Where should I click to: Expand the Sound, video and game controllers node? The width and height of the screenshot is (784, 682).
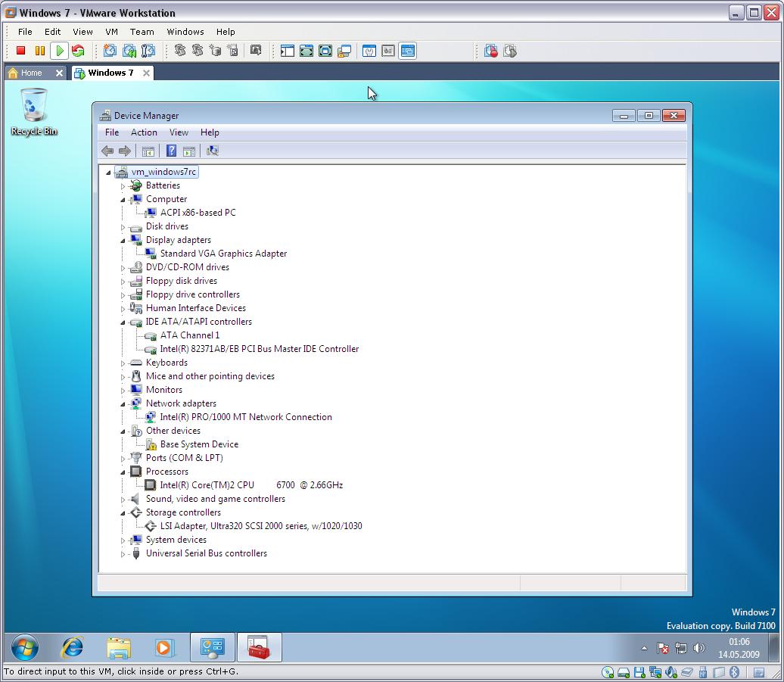(123, 500)
